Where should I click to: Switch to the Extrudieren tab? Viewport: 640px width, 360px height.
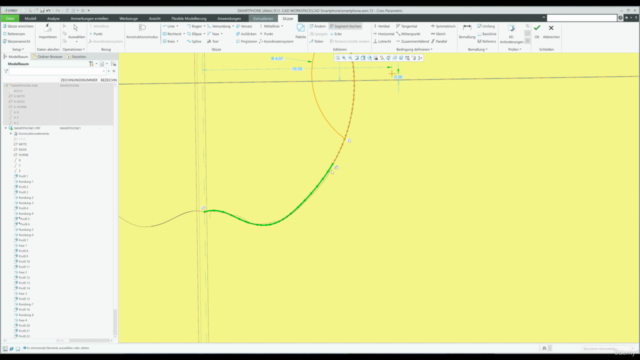263,18
